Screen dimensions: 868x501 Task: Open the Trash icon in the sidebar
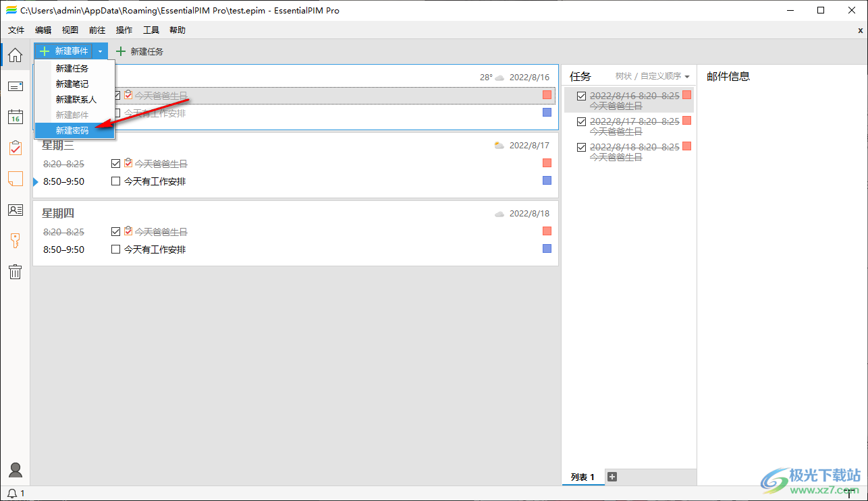tap(15, 272)
